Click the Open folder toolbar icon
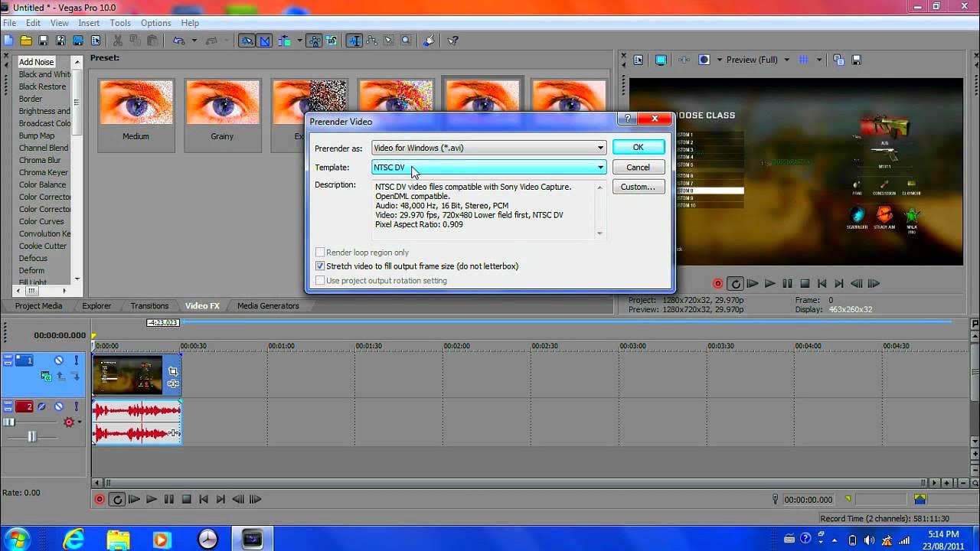This screenshot has width=980, height=551. [x=26, y=41]
